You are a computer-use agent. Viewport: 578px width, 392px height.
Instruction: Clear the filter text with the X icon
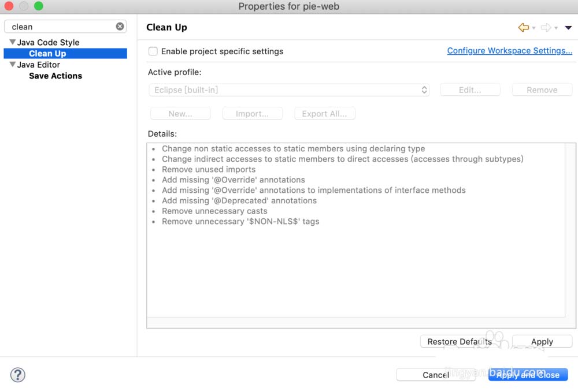click(x=120, y=27)
